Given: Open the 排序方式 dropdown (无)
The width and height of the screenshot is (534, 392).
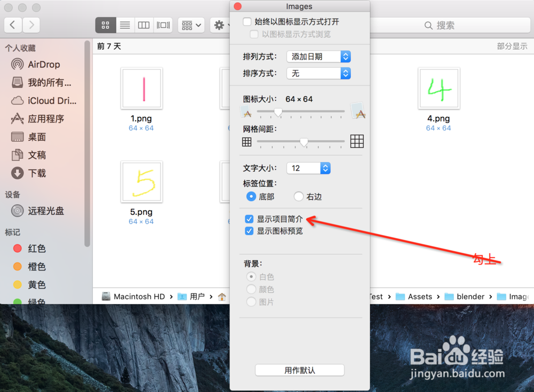Looking at the screenshot, I should coord(319,73).
